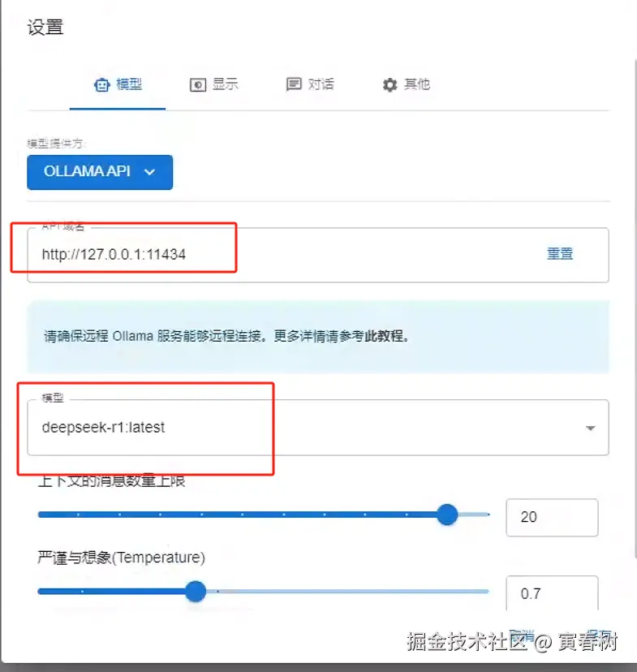This screenshot has width=637, height=672.
Task: Click the settings dialog scrollbar
Action: pos(635,308)
